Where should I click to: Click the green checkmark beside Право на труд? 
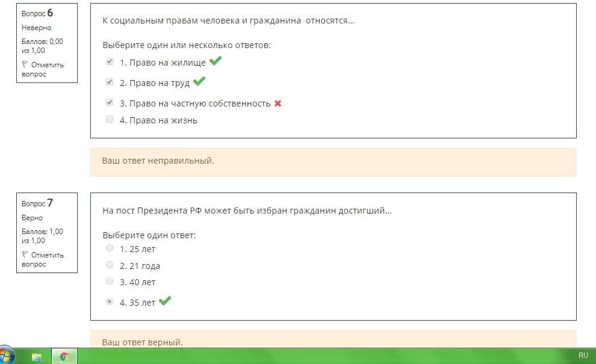(199, 81)
